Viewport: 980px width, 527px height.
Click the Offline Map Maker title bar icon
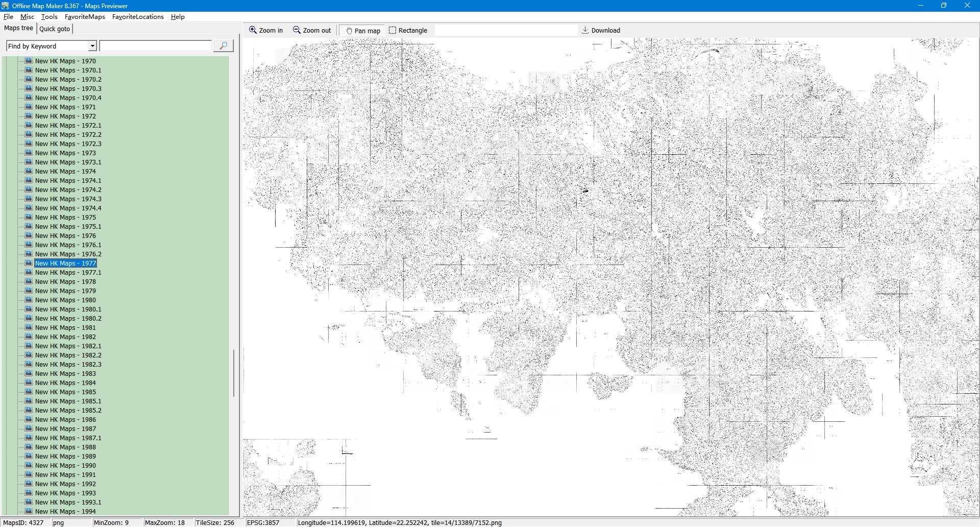pyautogui.click(x=6, y=6)
